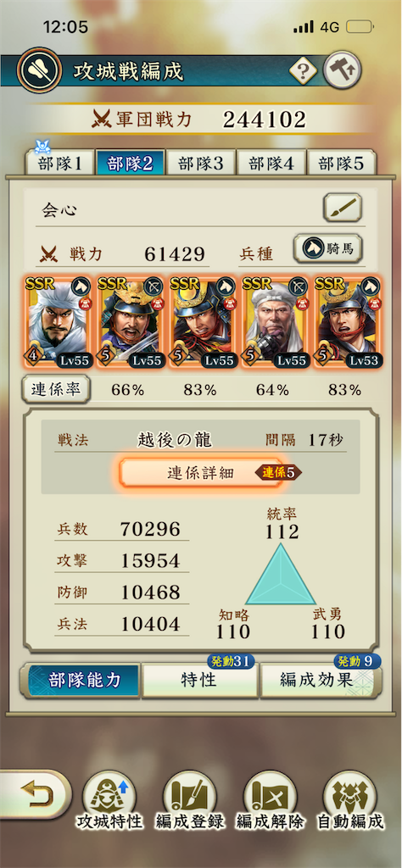Tap the help question mark icon
Viewport: 402px width, 868px height.
(x=303, y=70)
